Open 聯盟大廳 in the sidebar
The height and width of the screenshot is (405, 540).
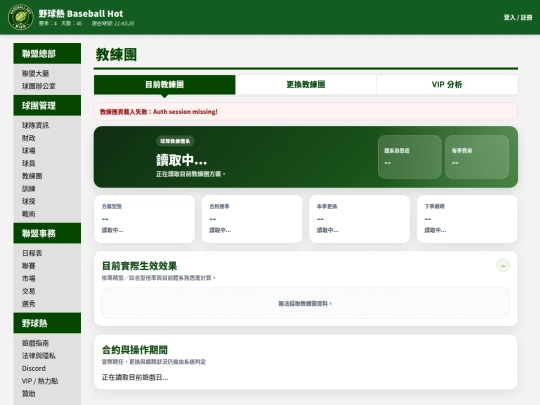[x=35, y=73]
